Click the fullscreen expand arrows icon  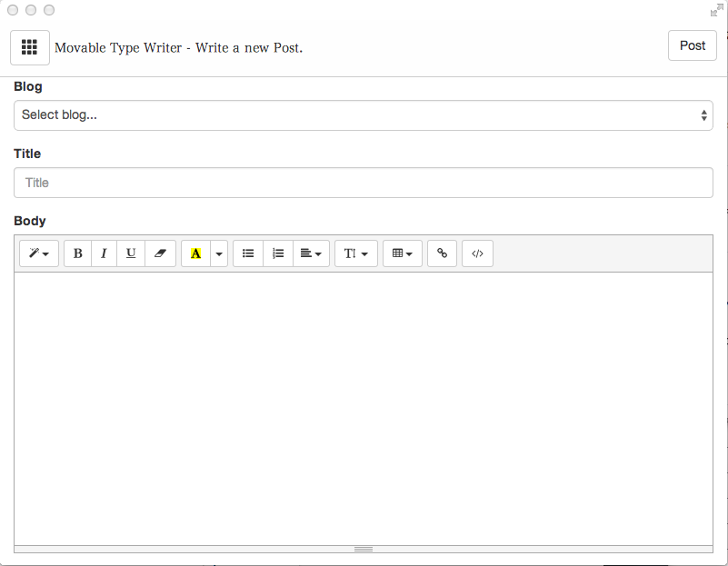coord(716,10)
